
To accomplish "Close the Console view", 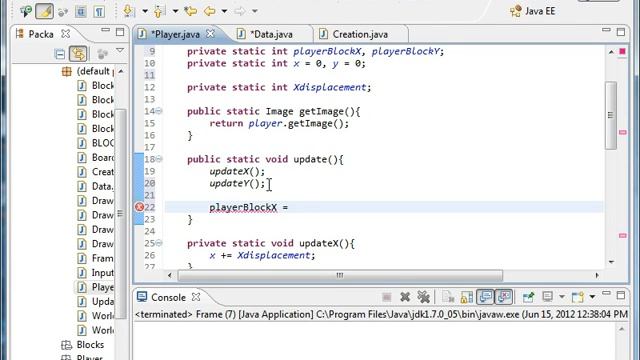I will tap(196, 297).
